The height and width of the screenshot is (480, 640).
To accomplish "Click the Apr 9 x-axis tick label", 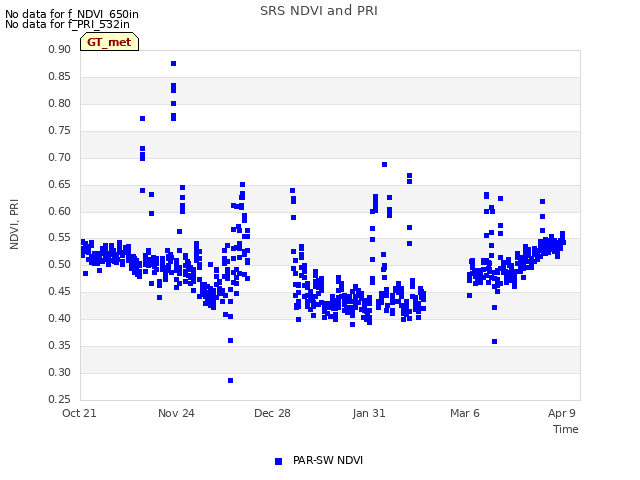I will 562,413.
